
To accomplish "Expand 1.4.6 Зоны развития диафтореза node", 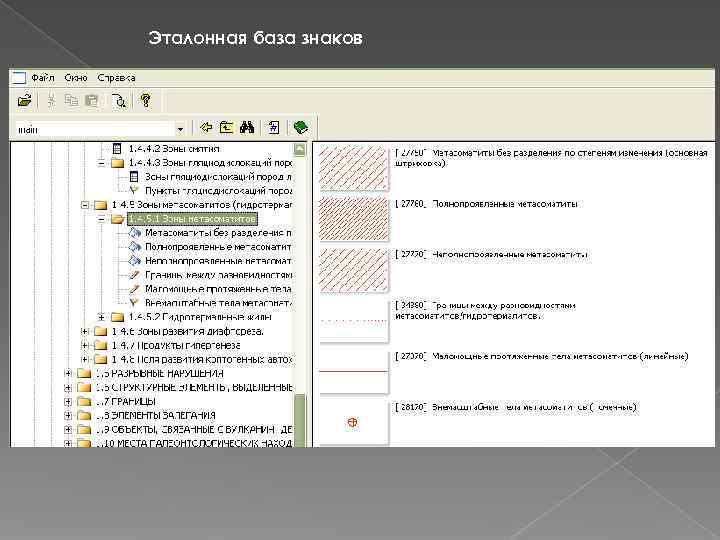I will (x=84, y=331).
